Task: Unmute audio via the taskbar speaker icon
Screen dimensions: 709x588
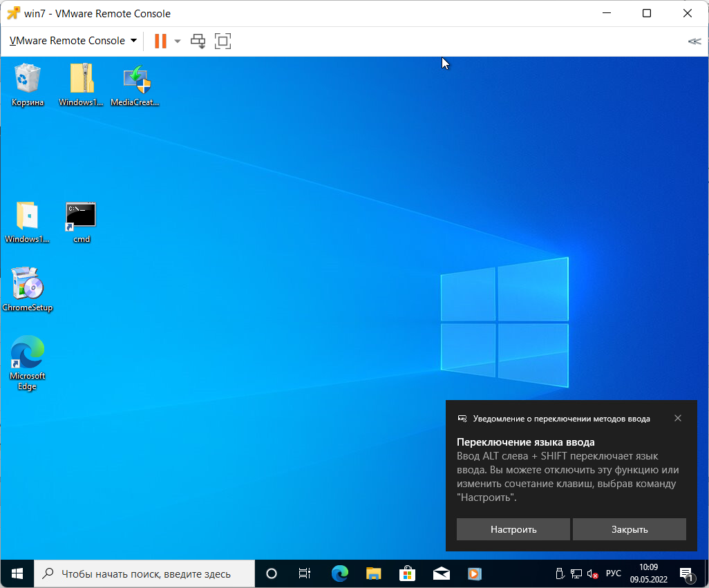Action: [x=592, y=573]
